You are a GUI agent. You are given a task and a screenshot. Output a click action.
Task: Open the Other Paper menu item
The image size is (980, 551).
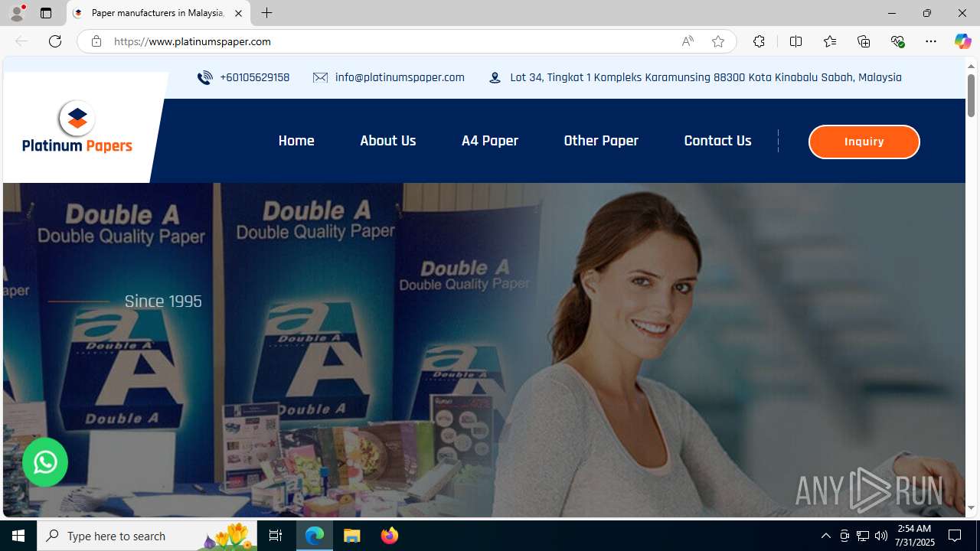601,141
